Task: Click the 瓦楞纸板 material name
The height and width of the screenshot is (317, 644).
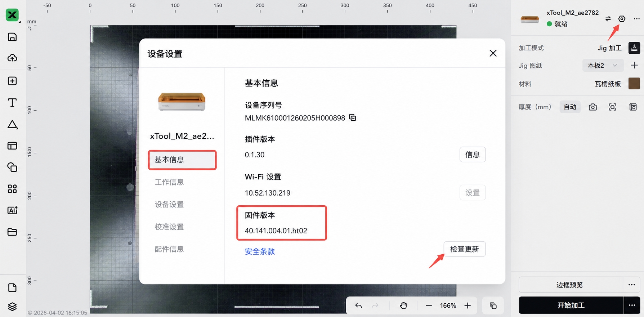Action: pos(608,84)
